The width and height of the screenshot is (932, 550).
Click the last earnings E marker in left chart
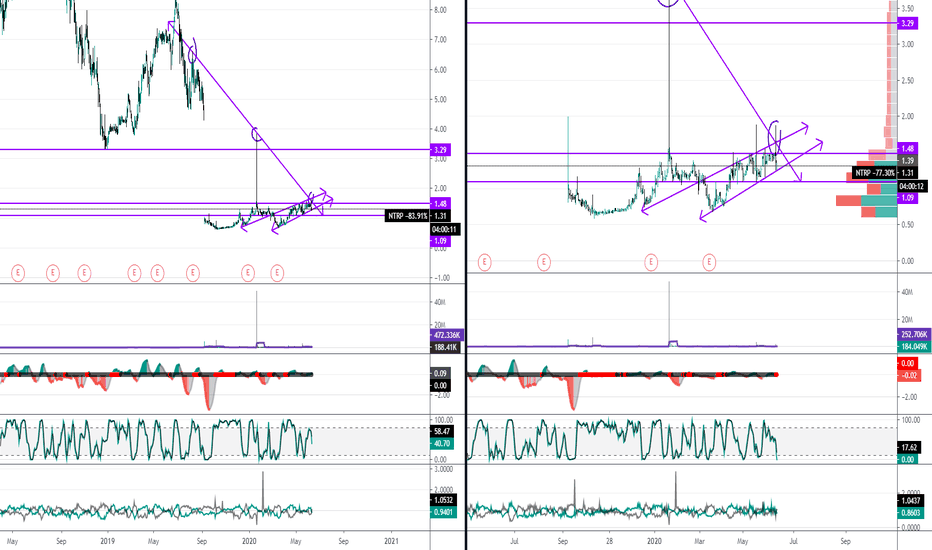[x=277, y=273]
